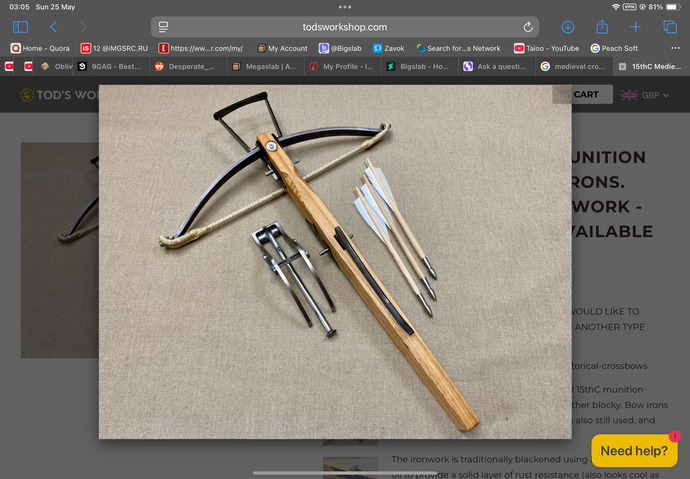Click the Tod's Workshop logo
Image resolution: width=690 pixels, height=479 pixels.
tap(59, 95)
